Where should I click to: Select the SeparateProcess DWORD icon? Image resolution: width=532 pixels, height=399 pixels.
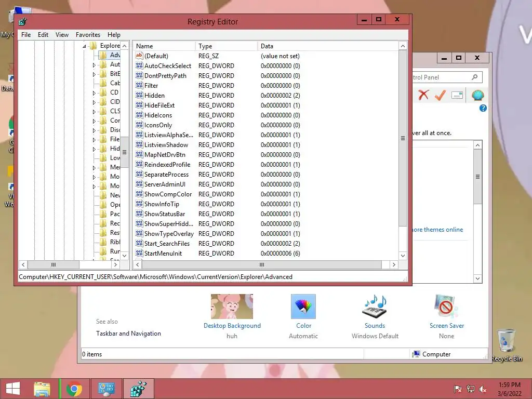(139, 174)
